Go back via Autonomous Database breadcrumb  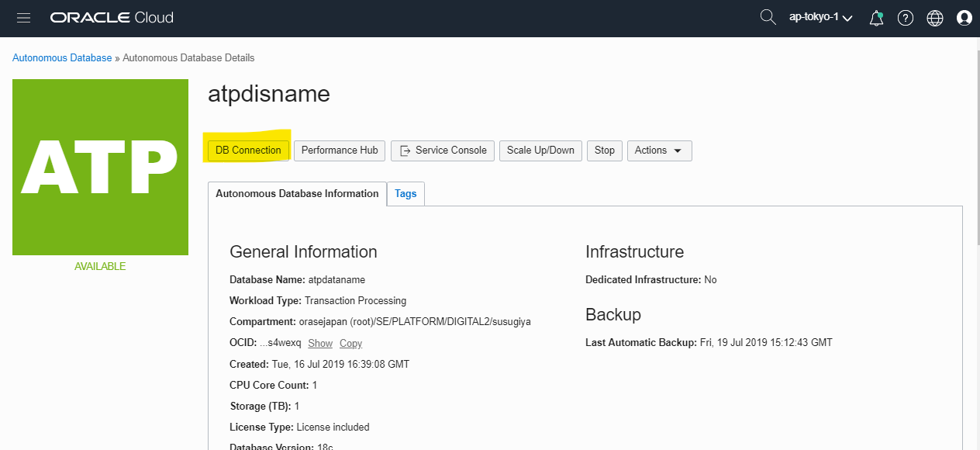click(62, 57)
